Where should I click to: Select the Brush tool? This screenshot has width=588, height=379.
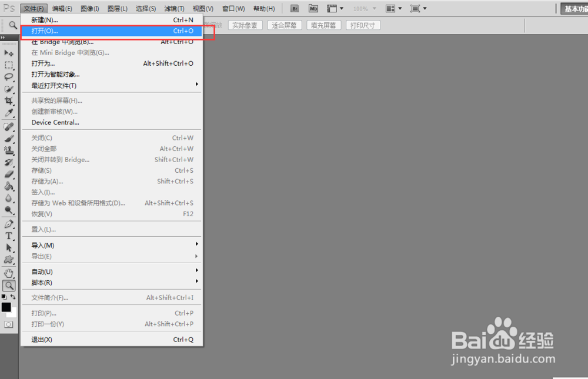[9, 139]
